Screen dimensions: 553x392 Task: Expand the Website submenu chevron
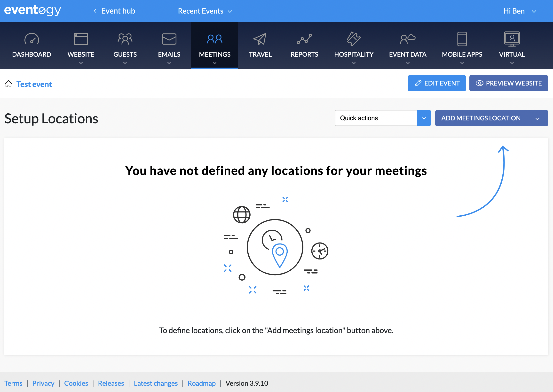tap(81, 63)
